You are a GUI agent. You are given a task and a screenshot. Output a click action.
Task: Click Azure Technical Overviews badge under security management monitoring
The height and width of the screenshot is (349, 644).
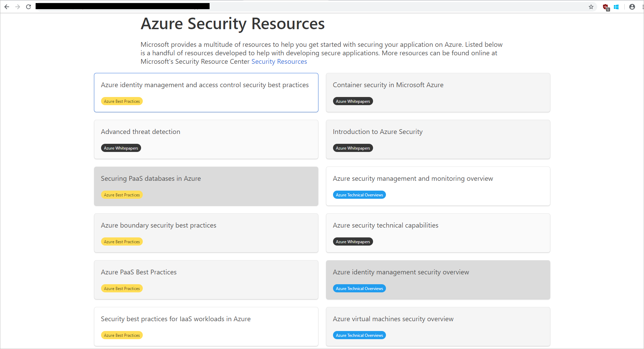click(x=359, y=195)
